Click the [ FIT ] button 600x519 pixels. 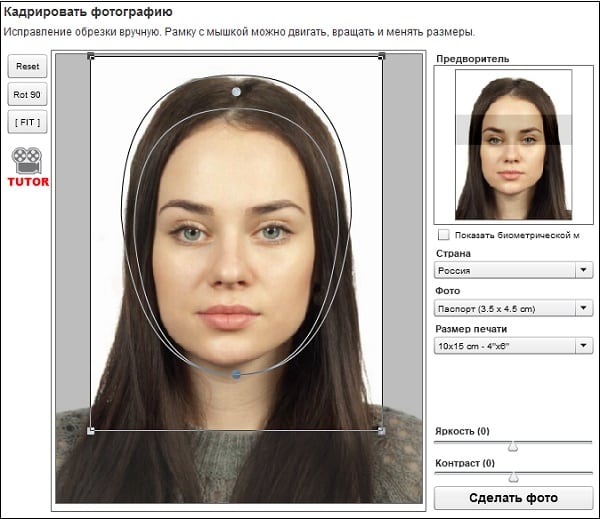pyautogui.click(x=27, y=123)
